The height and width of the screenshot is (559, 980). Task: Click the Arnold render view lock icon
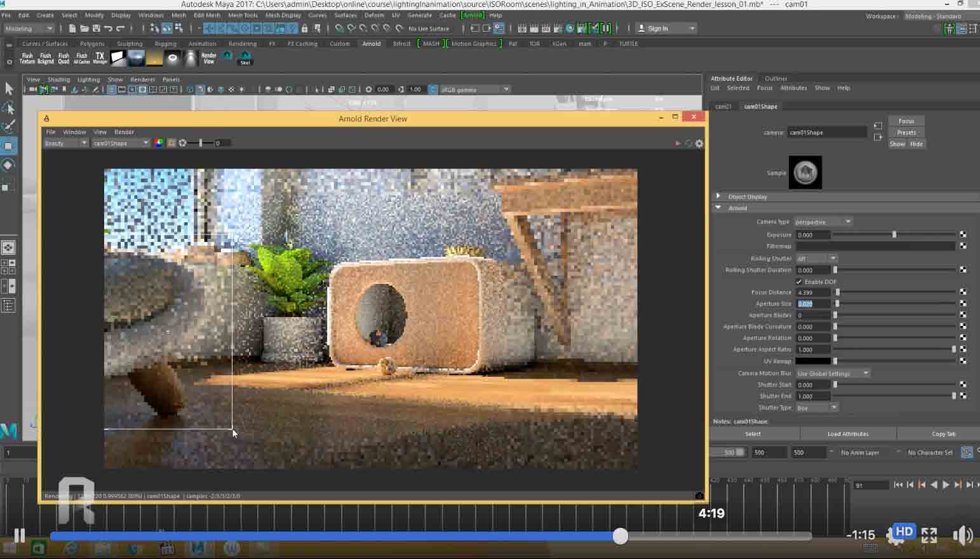click(46, 118)
